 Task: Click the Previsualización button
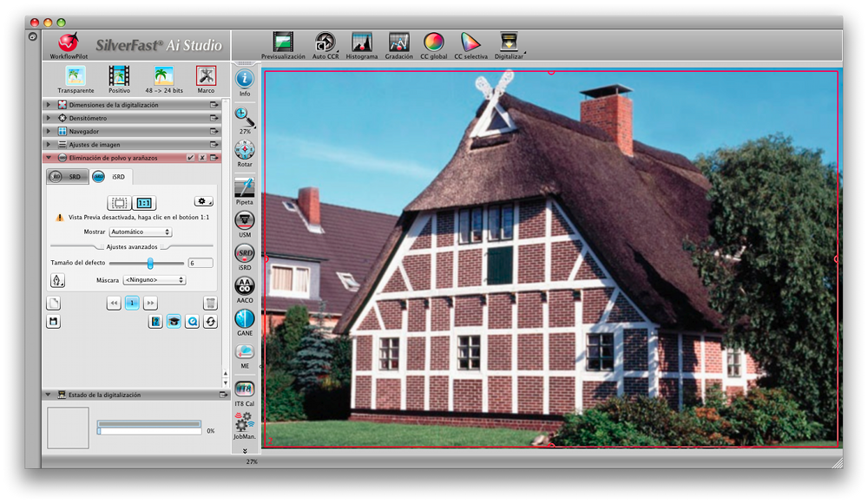pos(283,42)
